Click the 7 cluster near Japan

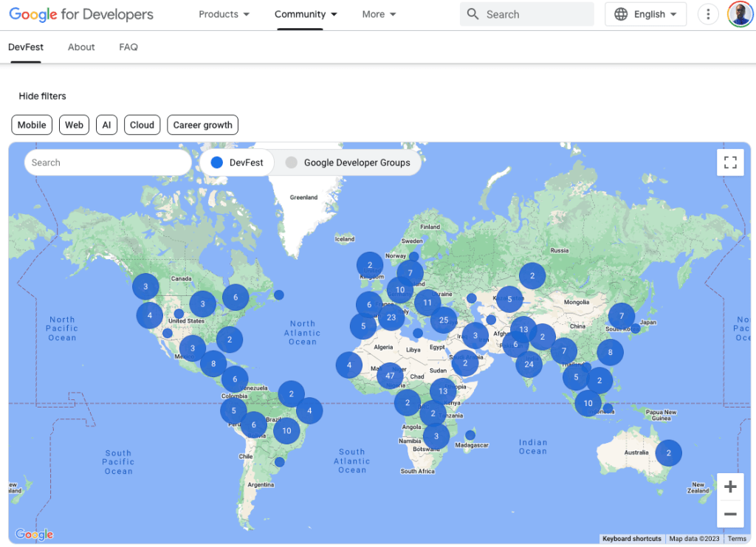[x=622, y=316]
